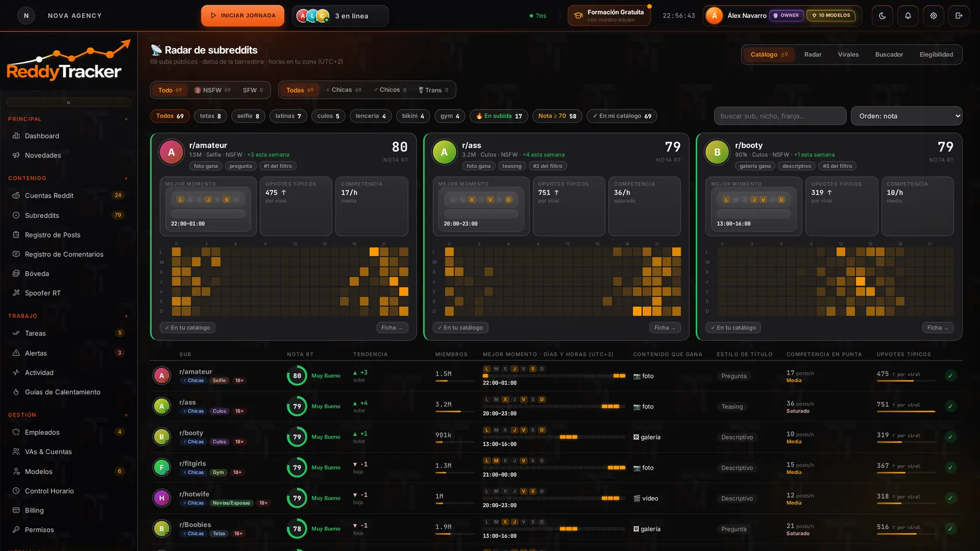Open Ficha for r/booty card
The width and height of the screenshot is (980, 551).
pos(938,328)
